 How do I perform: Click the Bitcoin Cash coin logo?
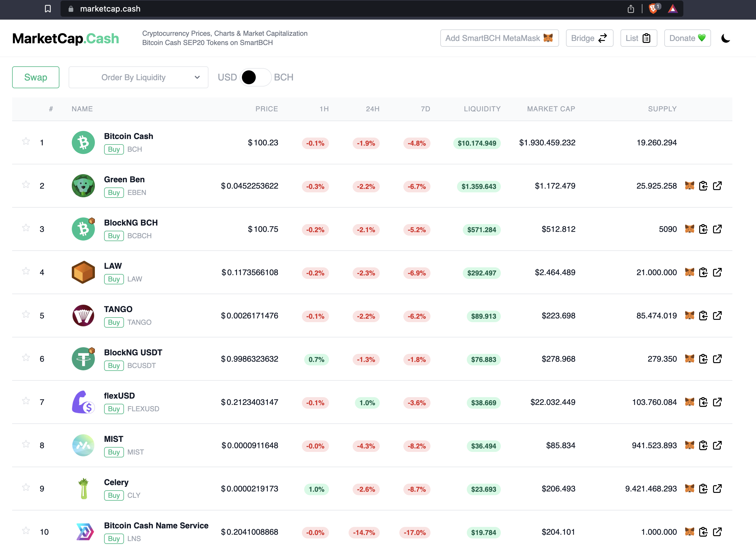(83, 142)
